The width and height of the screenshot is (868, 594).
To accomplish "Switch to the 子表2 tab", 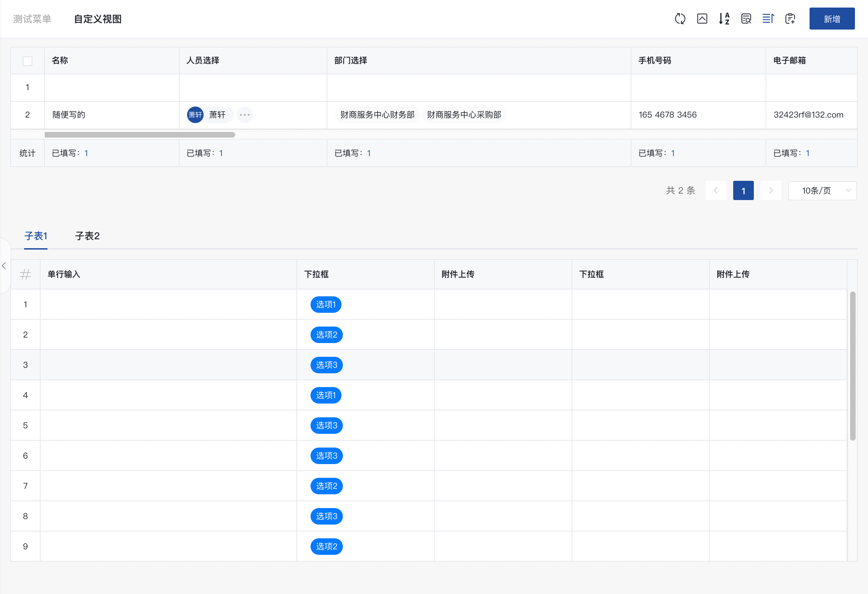I will 87,236.
